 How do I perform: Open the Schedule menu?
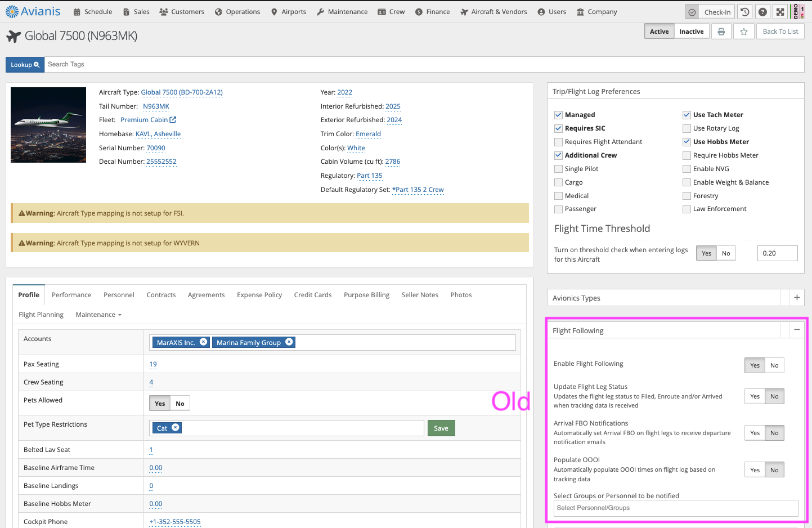click(93, 12)
